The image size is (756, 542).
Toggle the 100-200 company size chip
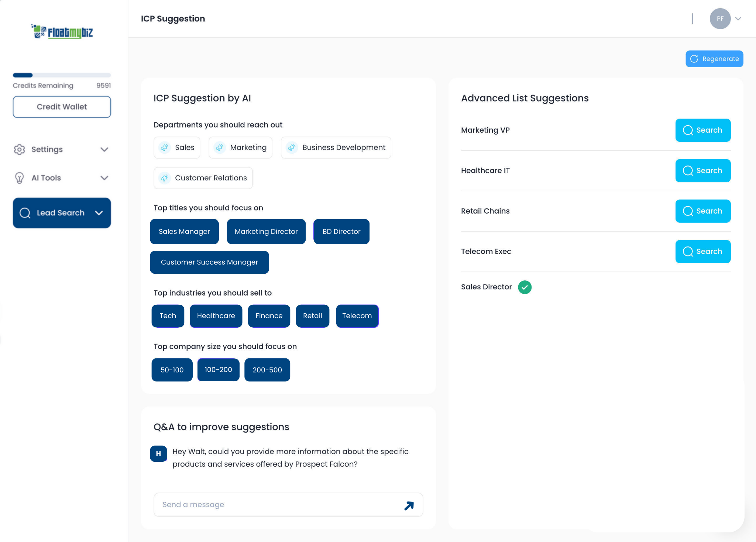218,370
